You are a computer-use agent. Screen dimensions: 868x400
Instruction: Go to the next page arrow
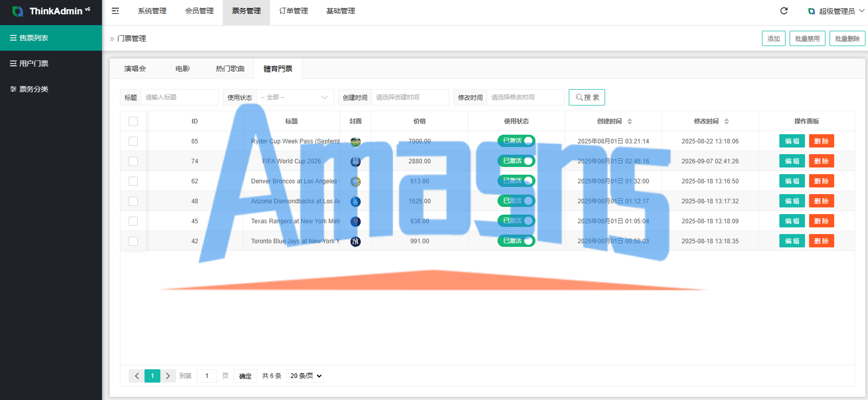pos(168,376)
